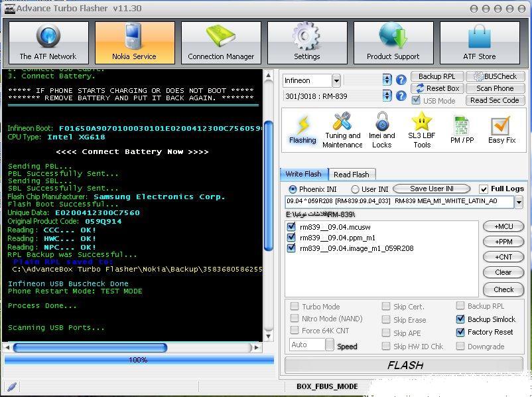Enable Skip HW ID Chk checkbox
Viewport: 532px width, 397px height.
[386, 346]
